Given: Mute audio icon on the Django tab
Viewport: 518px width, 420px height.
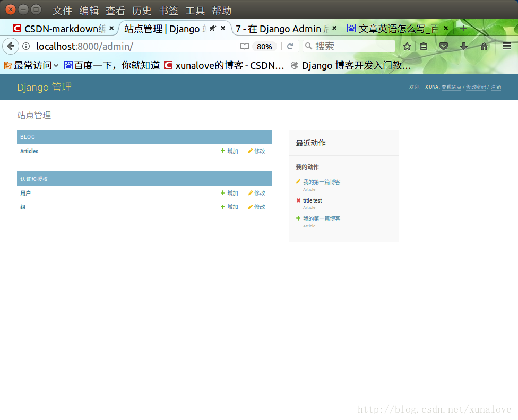Looking at the screenshot, I should click(213, 29).
